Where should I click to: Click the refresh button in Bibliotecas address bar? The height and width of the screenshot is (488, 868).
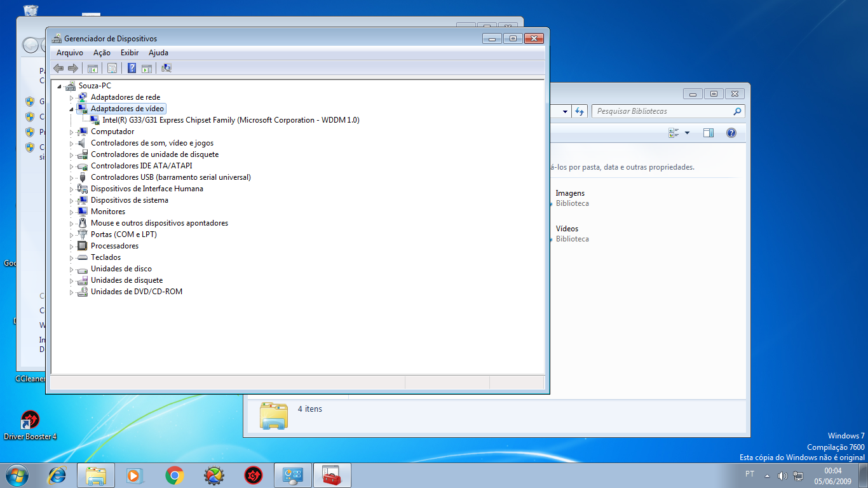click(579, 111)
